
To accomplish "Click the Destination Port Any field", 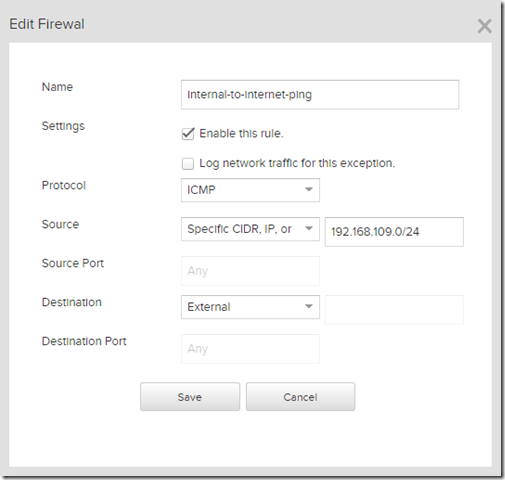I will [250, 349].
